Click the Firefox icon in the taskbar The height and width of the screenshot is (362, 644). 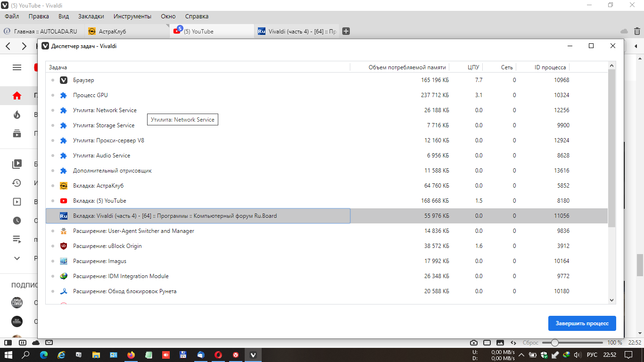tap(131, 355)
